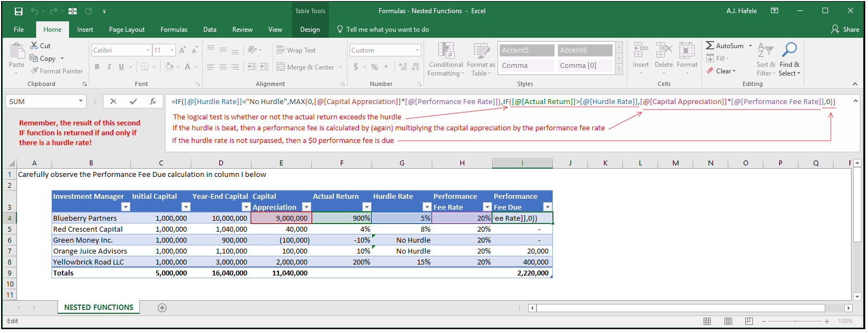This screenshot has width=868, height=333.
Task: Switch to Data tab
Action: tap(210, 30)
